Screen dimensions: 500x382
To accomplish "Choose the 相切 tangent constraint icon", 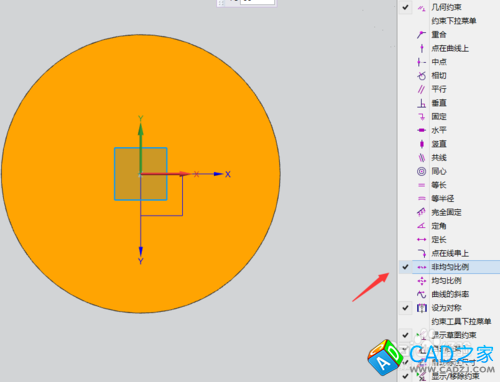I will (x=421, y=76).
